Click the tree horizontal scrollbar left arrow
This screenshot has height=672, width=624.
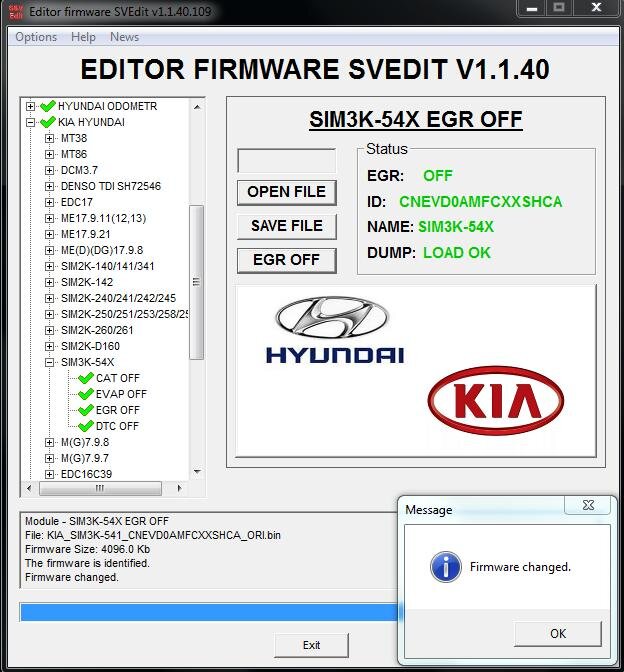tap(29, 488)
